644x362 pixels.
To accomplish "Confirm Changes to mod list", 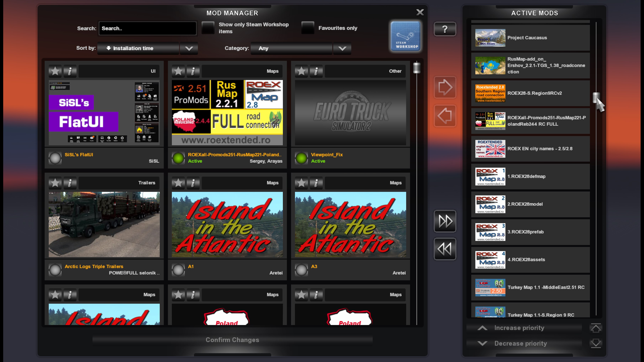I will pyautogui.click(x=232, y=340).
